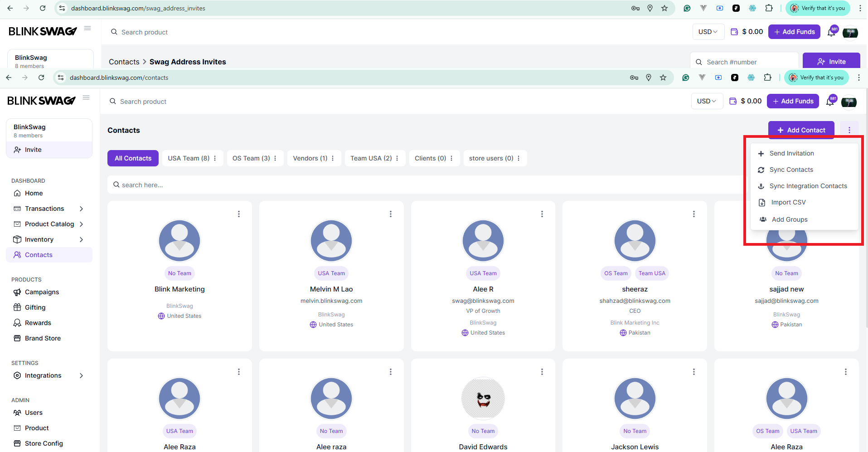The image size is (868, 452).
Task: Switch to the Vendors (1) tab
Action: click(x=310, y=158)
